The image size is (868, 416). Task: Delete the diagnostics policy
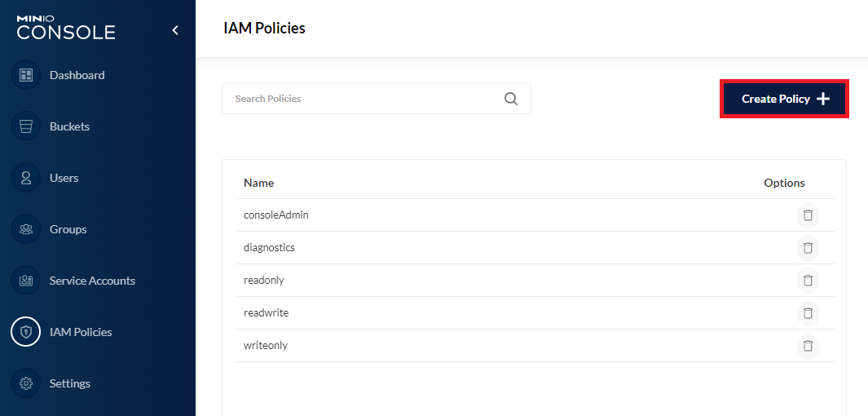808,248
